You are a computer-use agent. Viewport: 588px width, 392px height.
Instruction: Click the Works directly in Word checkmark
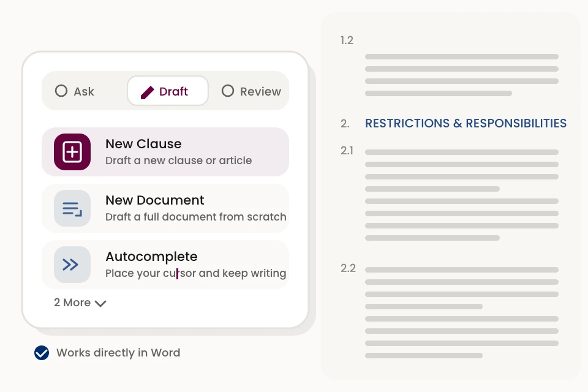click(x=42, y=353)
